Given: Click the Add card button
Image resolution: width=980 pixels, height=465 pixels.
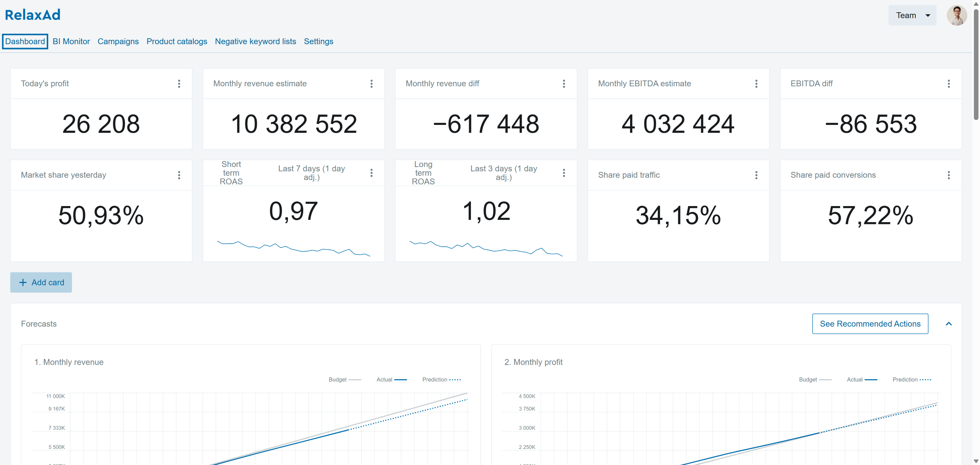Looking at the screenshot, I should coord(41,282).
